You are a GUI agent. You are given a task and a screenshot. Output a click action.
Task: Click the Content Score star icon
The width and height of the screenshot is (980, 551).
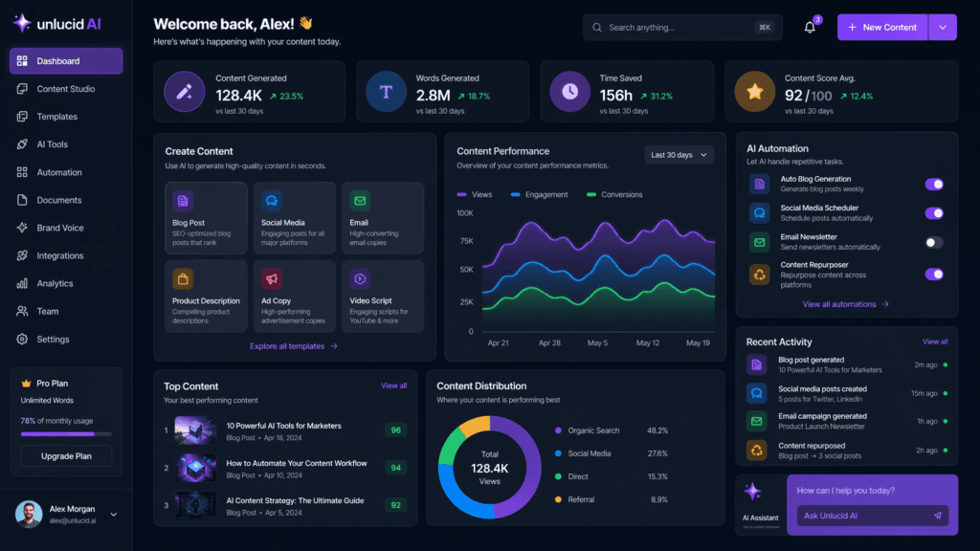coord(754,92)
